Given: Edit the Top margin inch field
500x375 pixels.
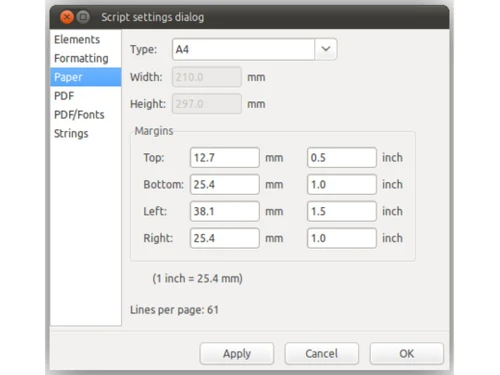Looking at the screenshot, I should click(x=342, y=157).
